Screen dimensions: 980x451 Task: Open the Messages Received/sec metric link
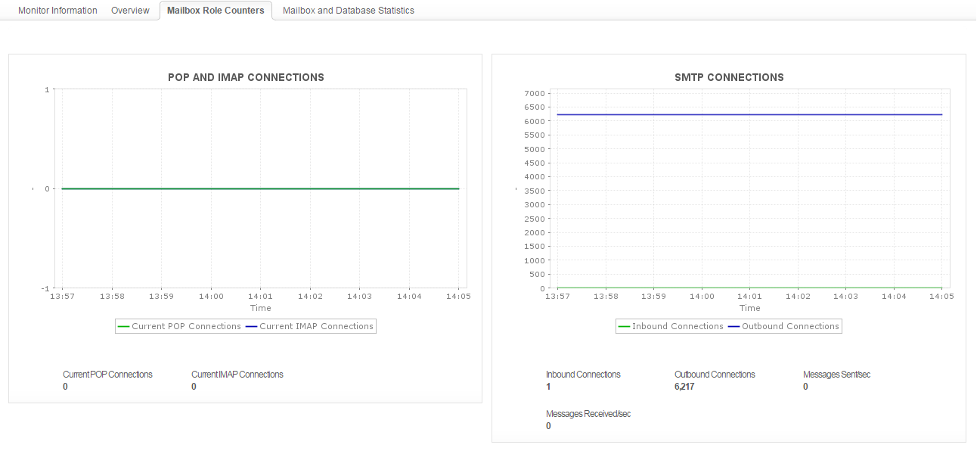tap(589, 413)
